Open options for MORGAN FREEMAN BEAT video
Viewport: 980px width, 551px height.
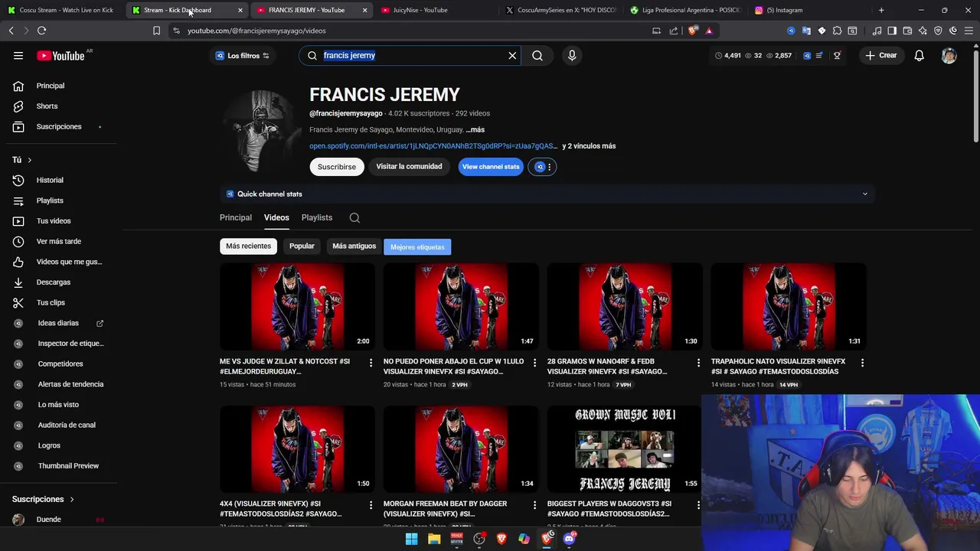pyautogui.click(x=534, y=505)
